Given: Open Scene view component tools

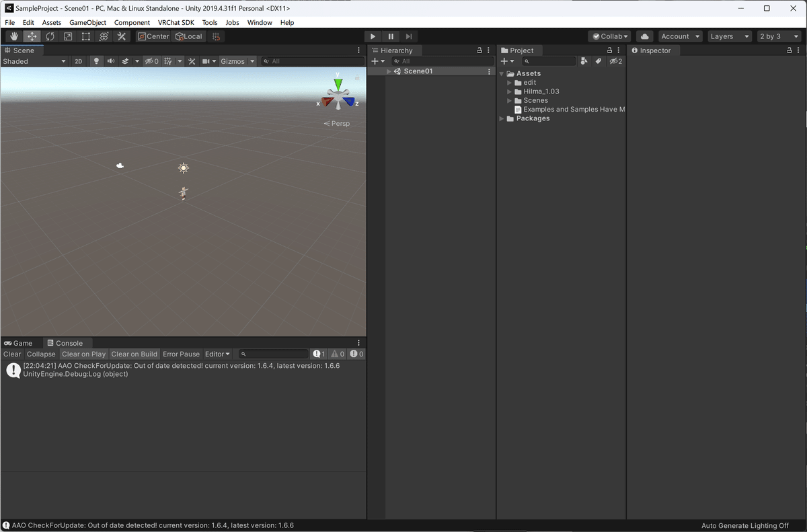Looking at the screenshot, I should click(x=192, y=61).
